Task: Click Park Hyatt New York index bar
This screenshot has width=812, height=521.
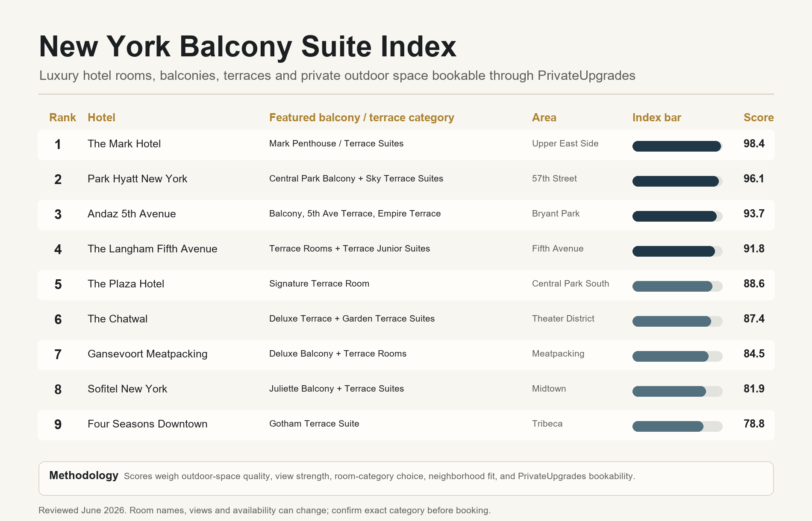Action: [677, 181]
